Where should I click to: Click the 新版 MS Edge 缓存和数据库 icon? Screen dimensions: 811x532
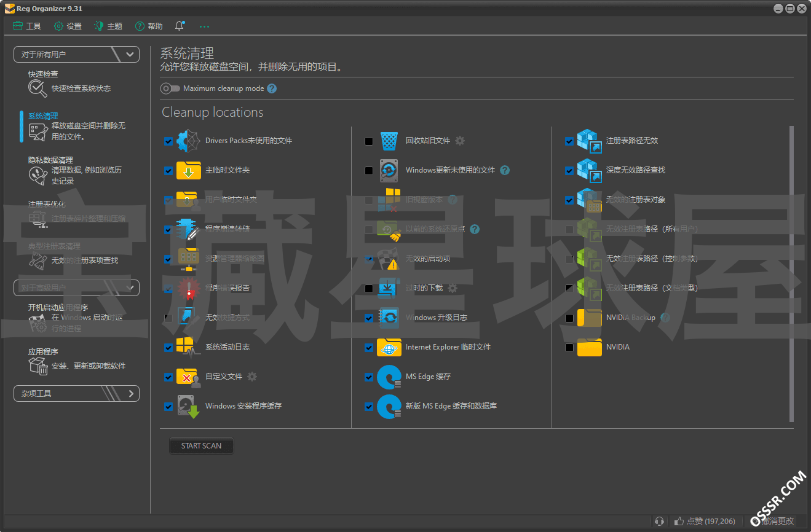pos(389,406)
